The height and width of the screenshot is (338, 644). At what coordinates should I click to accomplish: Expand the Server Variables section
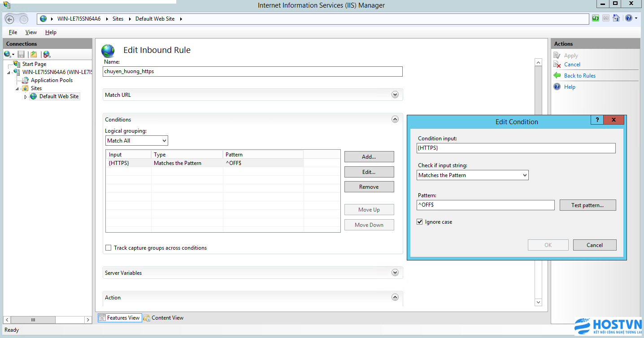[395, 273]
